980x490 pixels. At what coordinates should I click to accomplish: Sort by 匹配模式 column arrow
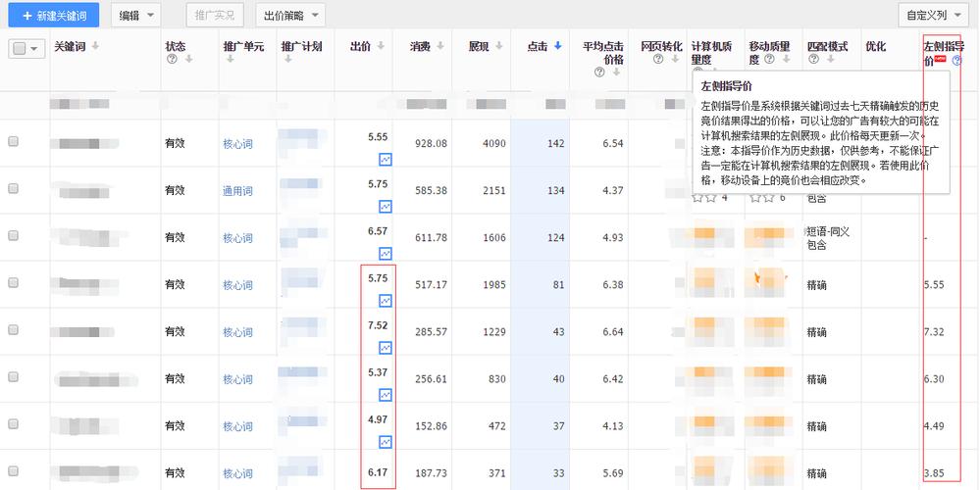point(830,60)
